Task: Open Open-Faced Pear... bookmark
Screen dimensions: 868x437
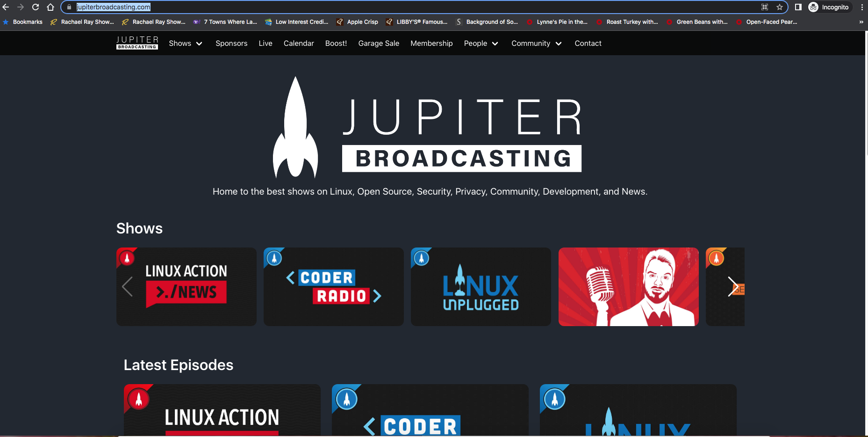Action: [x=767, y=22]
